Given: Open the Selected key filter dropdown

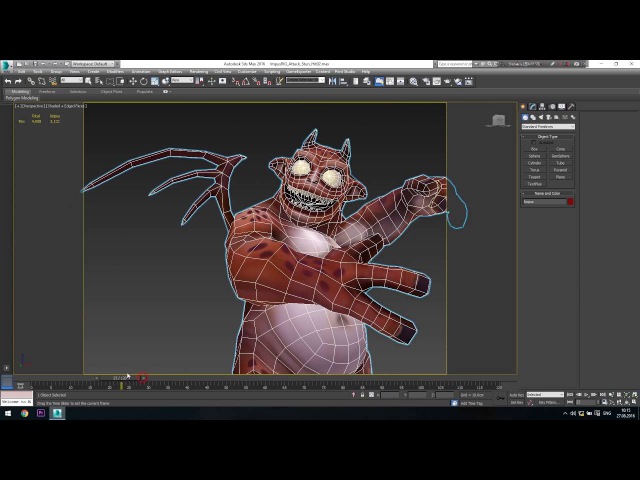Looking at the screenshot, I should 545,395.
